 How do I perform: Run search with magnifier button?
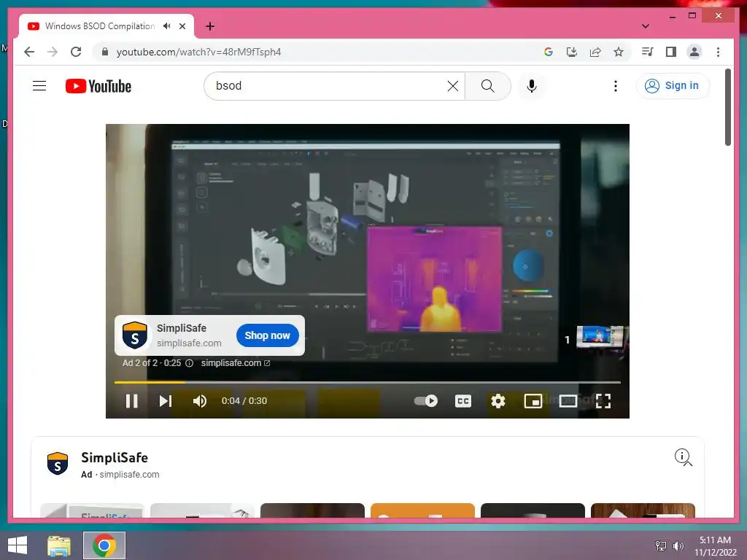pyautogui.click(x=488, y=86)
